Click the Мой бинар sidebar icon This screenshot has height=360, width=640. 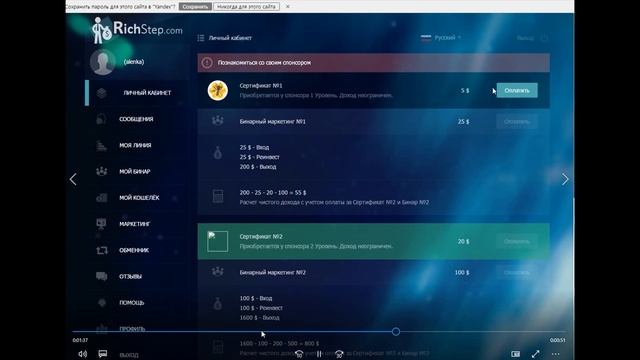tap(101, 171)
